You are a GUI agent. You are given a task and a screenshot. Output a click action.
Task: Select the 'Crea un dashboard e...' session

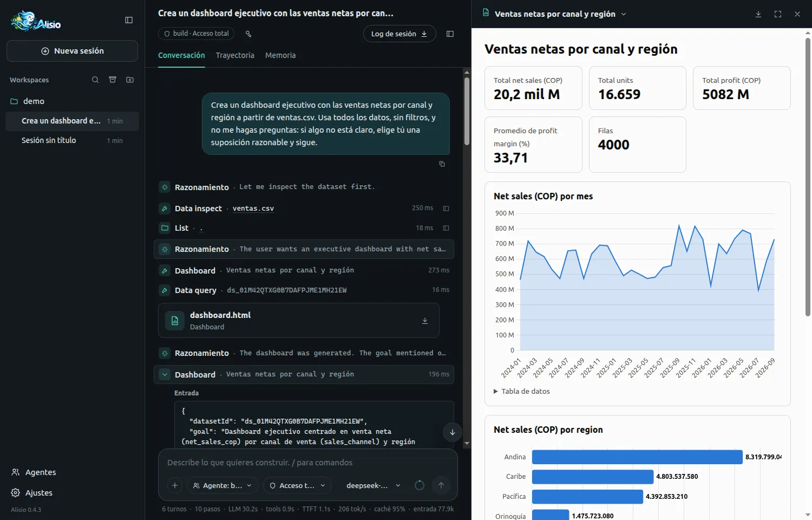click(72, 121)
